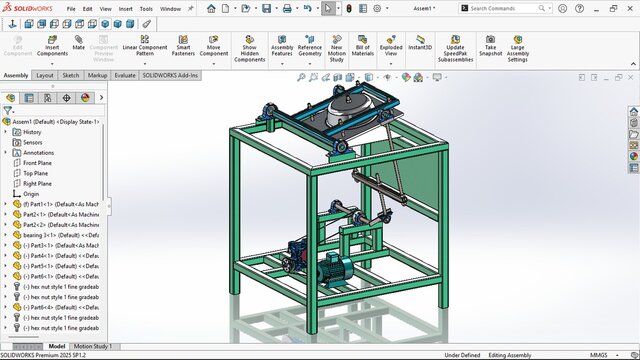Image resolution: width=640 pixels, height=360 pixels.
Task: Click the Zoom to Fit icon
Action: click(301, 77)
